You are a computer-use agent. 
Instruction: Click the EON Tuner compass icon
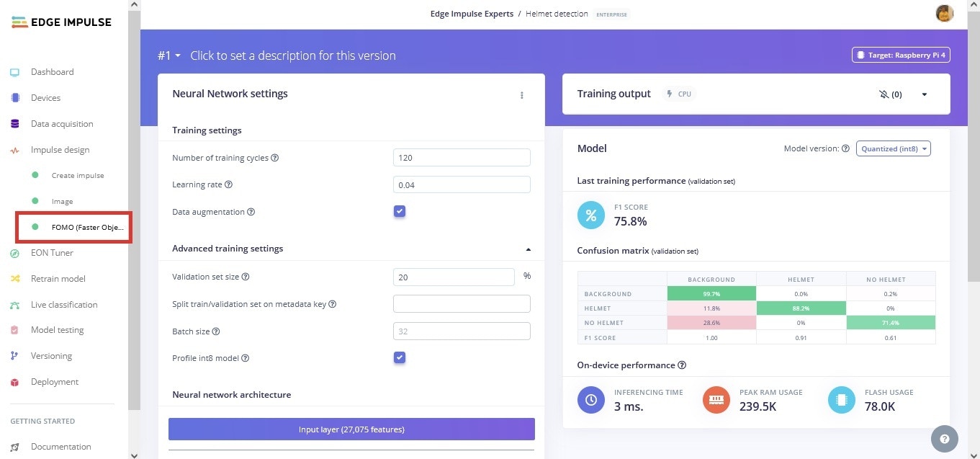click(14, 253)
